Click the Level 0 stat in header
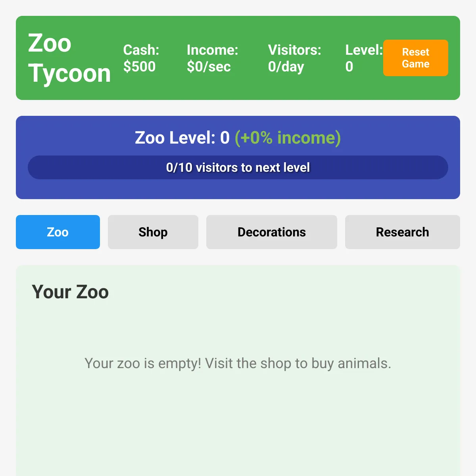 364,58
